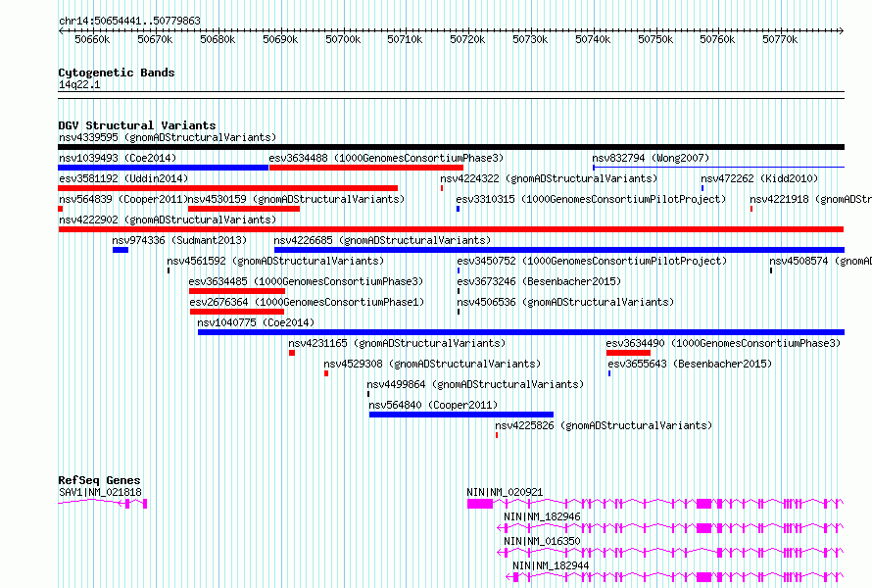The width and height of the screenshot is (872, 588).
Task: Open nsv4529308 variant label
Action: 432,364
